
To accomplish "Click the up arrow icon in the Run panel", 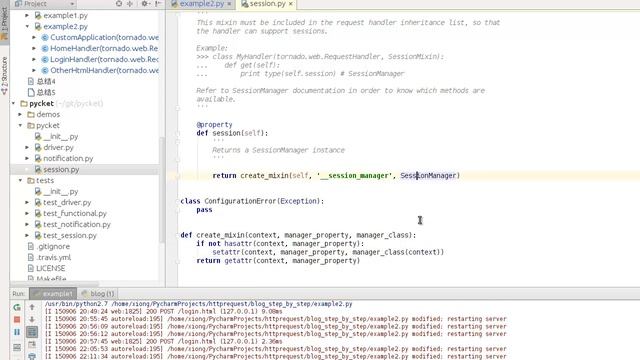I will click(32, 307).
